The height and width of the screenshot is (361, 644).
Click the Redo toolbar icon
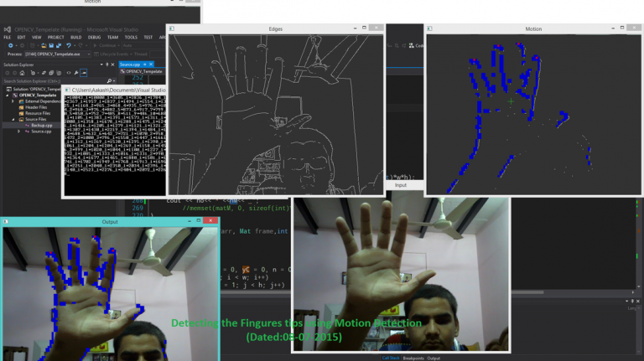[x=80, y=45]
